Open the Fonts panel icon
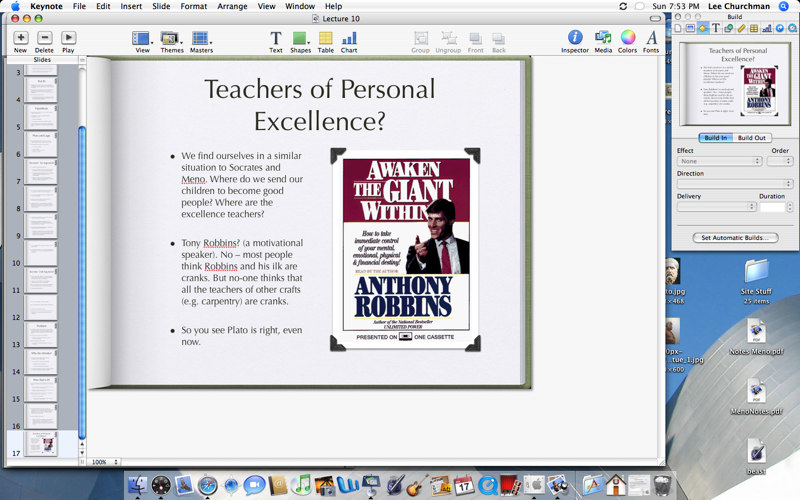This screenshot has height=500, width=800. pyautogui.click(x=651, y=38)
